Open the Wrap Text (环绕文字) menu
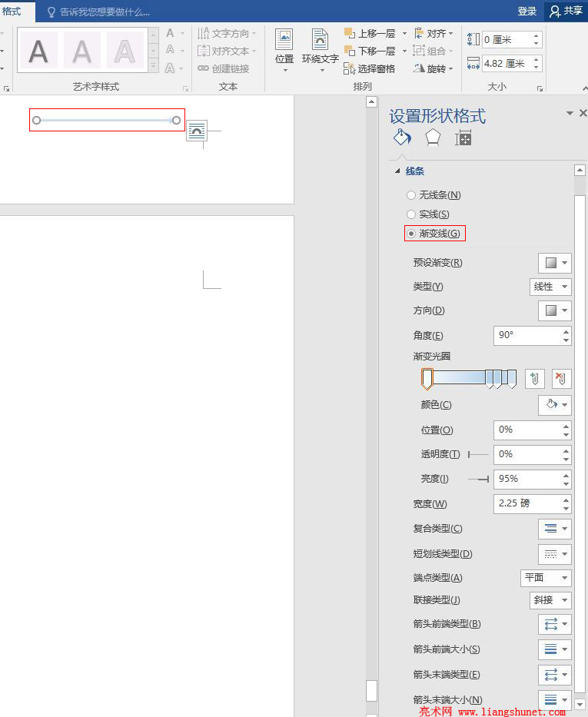 [x=320, y=51]
